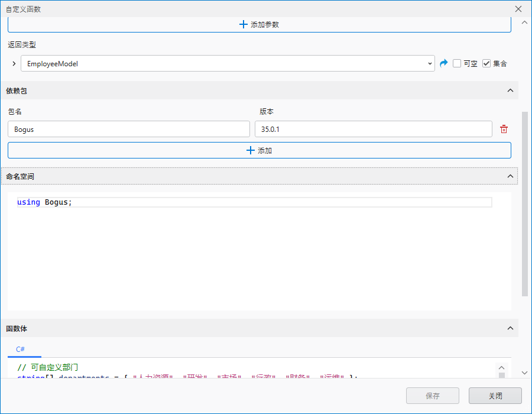
Task: Click the 添加参数 button
Action: click(259, 25)
